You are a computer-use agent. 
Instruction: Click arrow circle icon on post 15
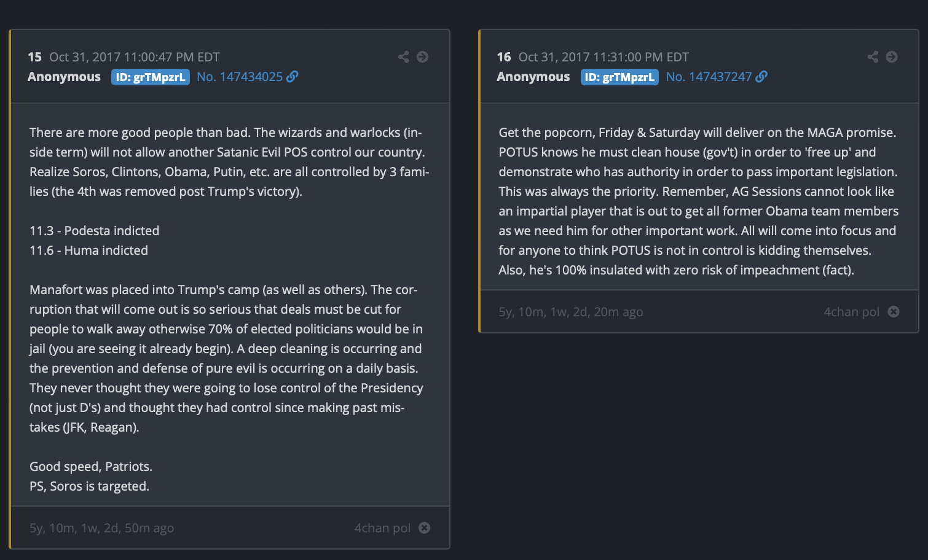tap(422, 56)
